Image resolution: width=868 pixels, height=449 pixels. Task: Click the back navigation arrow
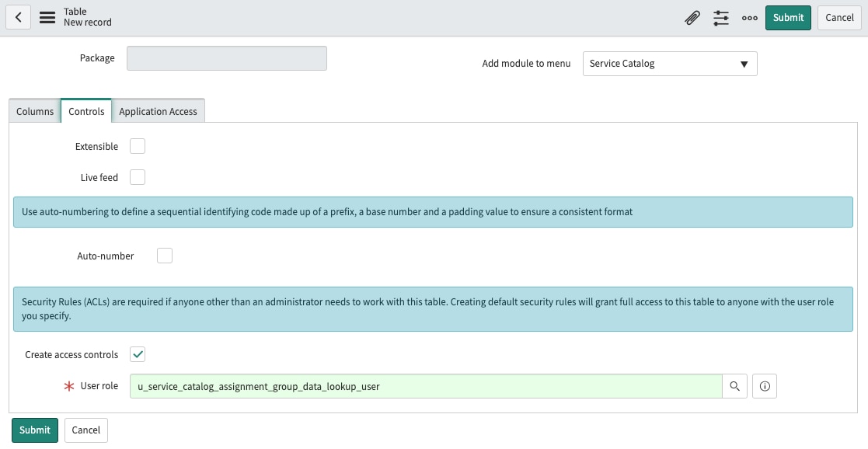(18, 17)
